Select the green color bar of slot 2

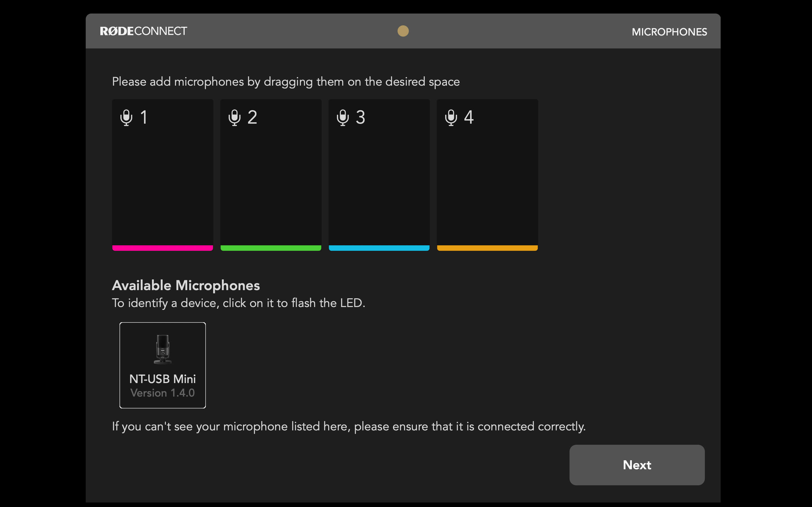click(x=271, y=248)
